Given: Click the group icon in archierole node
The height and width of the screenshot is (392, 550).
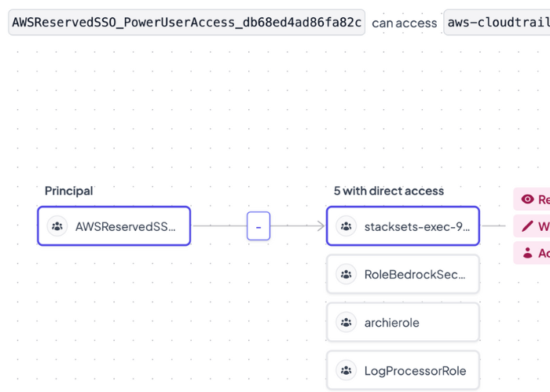Looking at the screenshot, I should tap(346, 322).
